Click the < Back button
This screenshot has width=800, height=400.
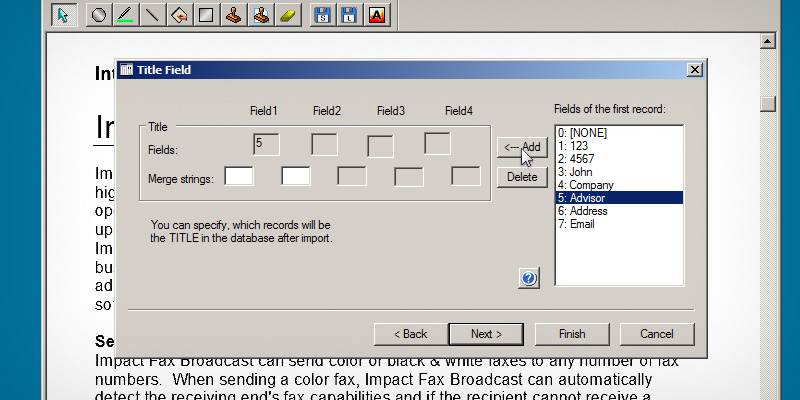point(409,333)
